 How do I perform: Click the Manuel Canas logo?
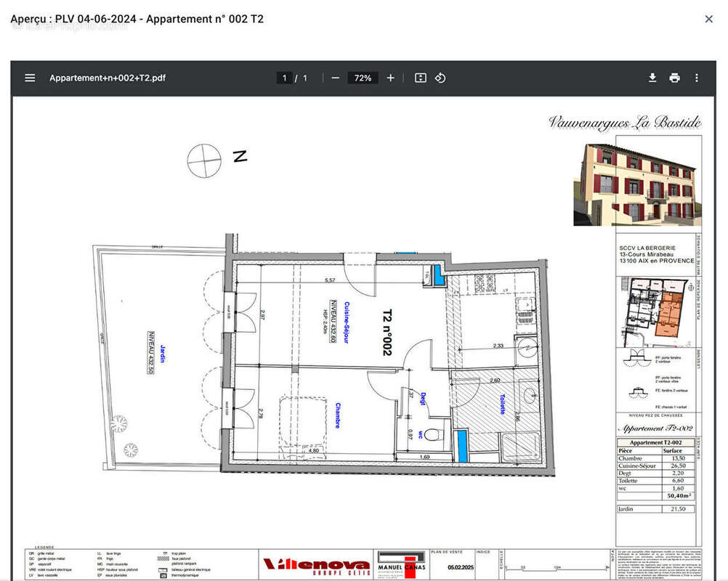[401, 564]
